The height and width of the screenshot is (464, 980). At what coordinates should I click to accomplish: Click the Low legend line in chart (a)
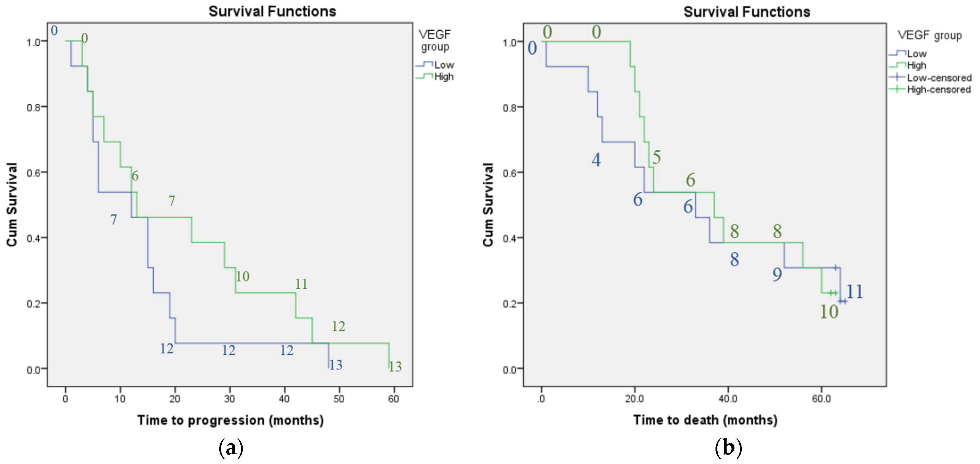point(424,65)
